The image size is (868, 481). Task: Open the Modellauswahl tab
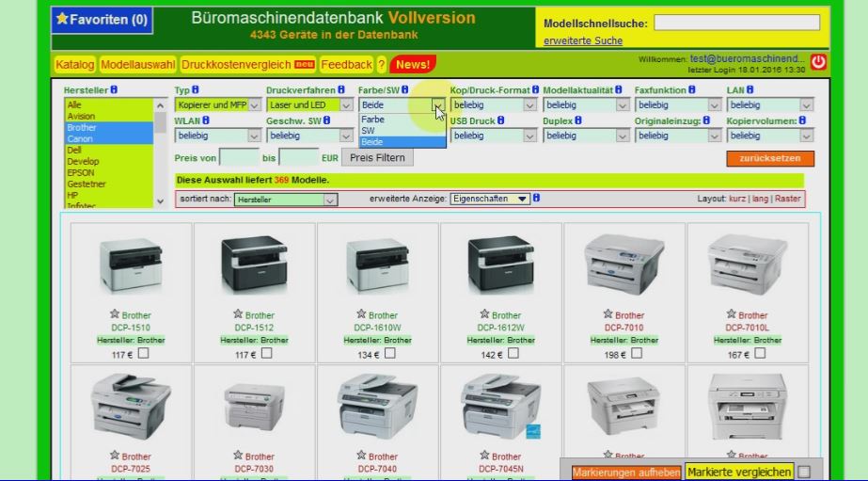[x=138, y=65]
